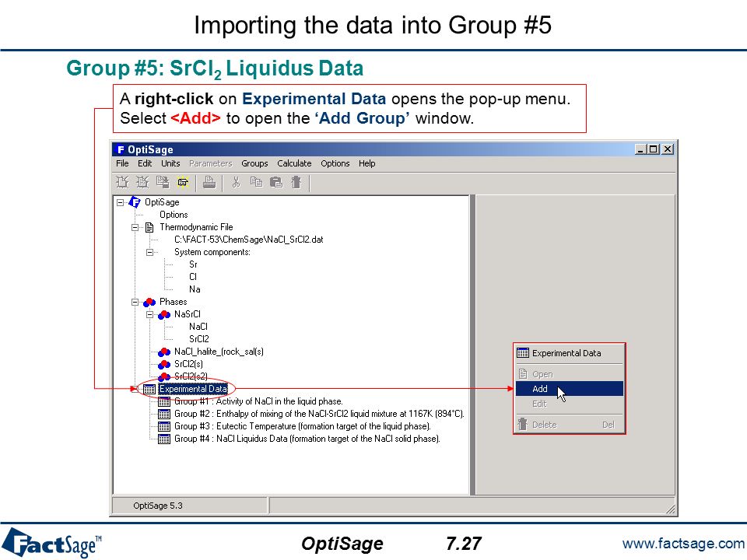The image size is (747, 560).
Task: Click the Copy toolbar icon
Action: (x=256, y=182)
